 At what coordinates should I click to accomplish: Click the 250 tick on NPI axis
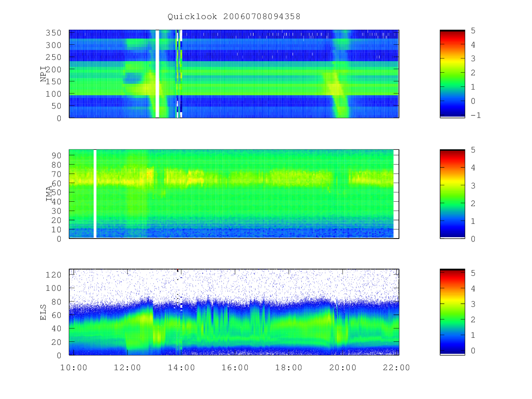click(55, 57)
